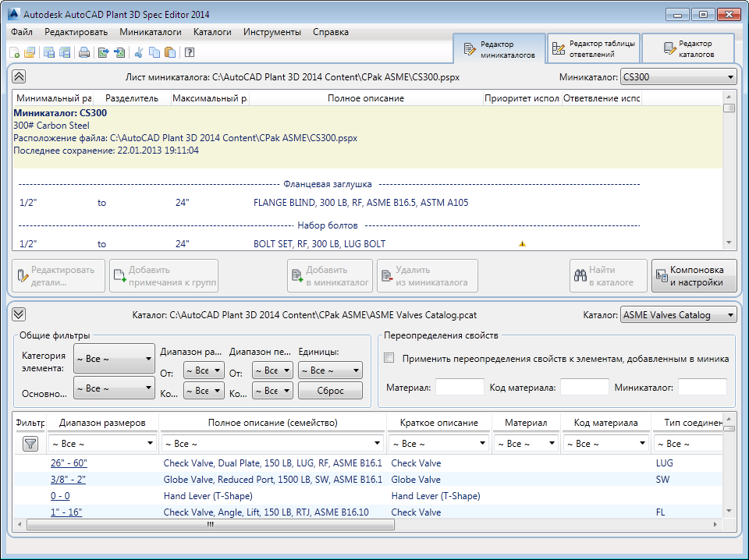Open the 3/8" - 2" size range link
Viewport: 749px width, 560px height.
68,480
